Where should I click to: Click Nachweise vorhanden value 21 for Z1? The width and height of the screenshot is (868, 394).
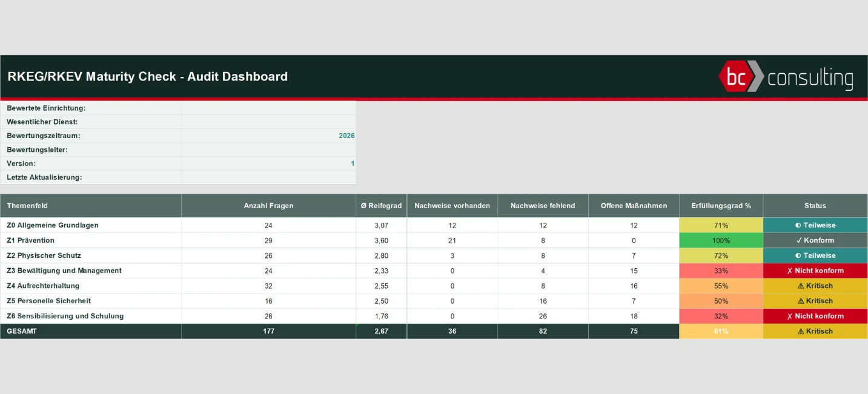coord(452,240)
